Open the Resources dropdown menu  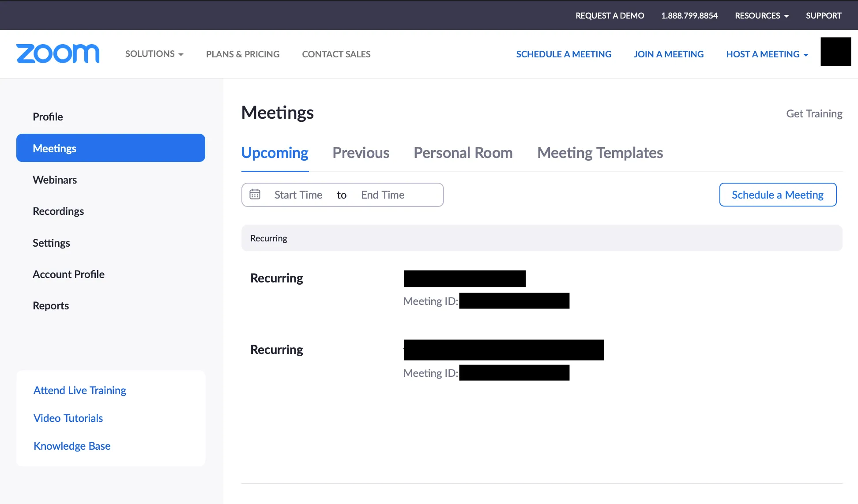coord(761,15)
